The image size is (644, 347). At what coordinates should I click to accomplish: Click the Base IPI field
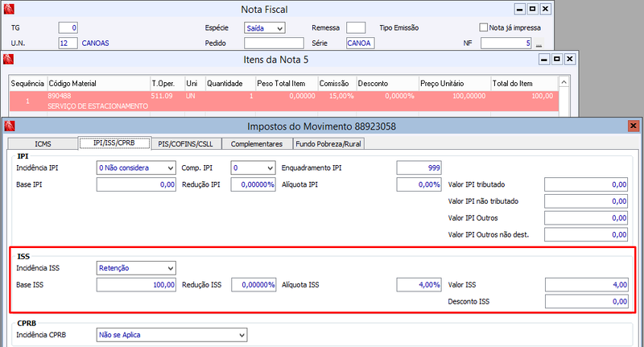pyautogui.click(x=136, y=185)
